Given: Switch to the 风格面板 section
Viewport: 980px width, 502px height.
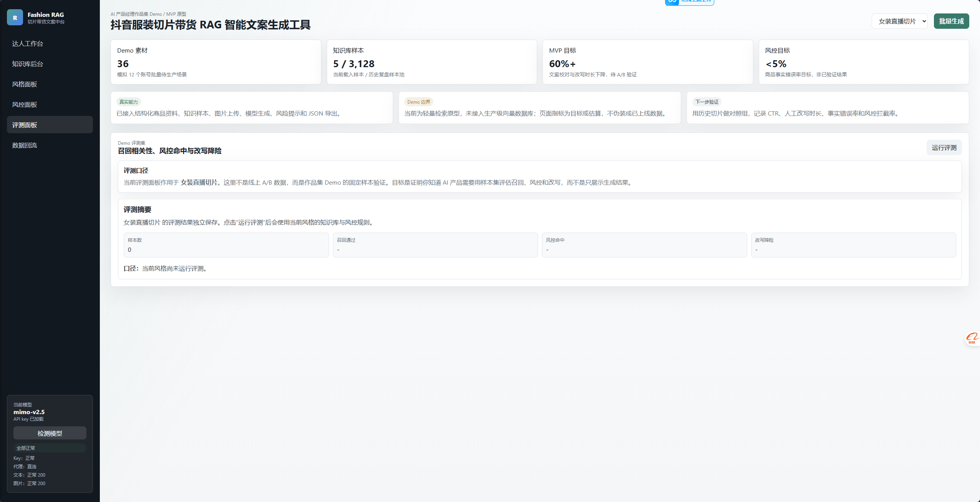Looking at the screenshot, I should [x=50, y=84].
